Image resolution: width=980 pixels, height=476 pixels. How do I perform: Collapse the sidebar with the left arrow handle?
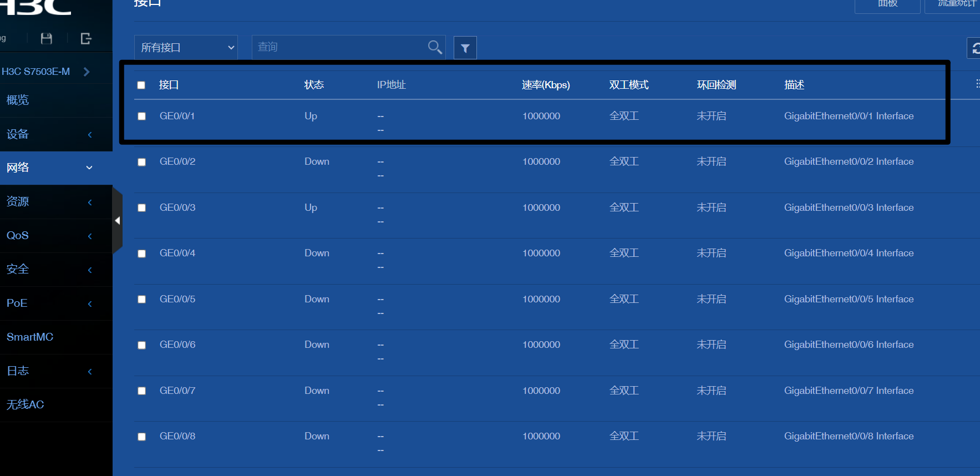point(117,220)
